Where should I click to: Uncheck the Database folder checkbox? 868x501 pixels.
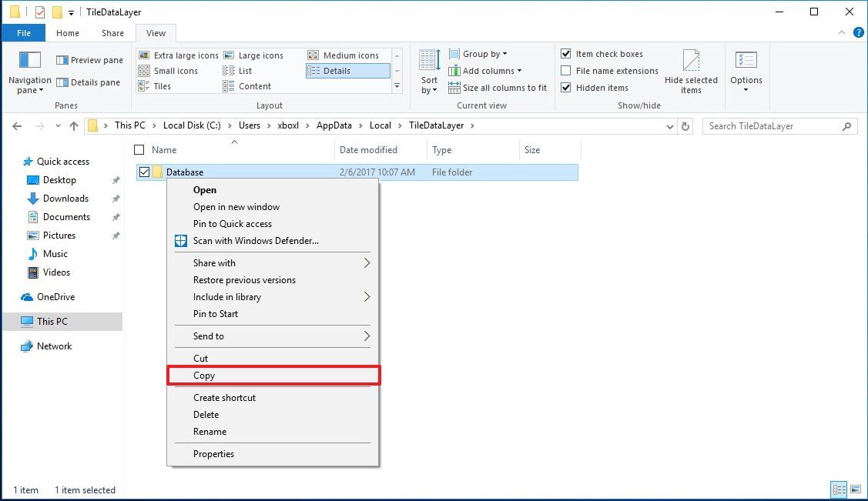point(145,172)
